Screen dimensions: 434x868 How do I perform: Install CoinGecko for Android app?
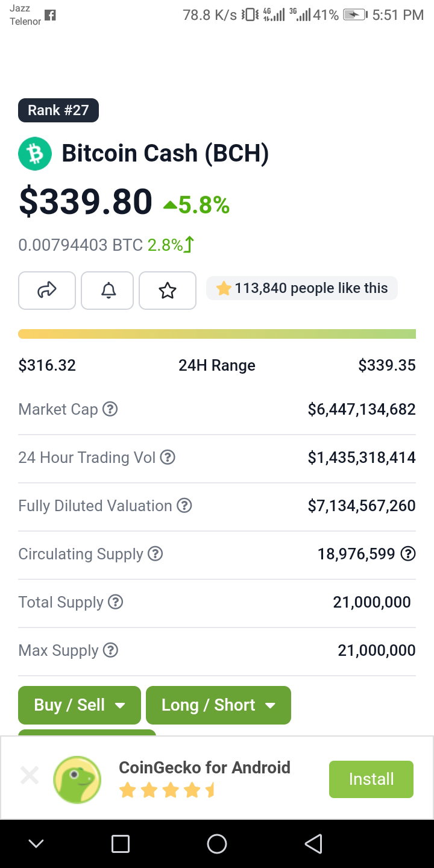click(371, 779)
